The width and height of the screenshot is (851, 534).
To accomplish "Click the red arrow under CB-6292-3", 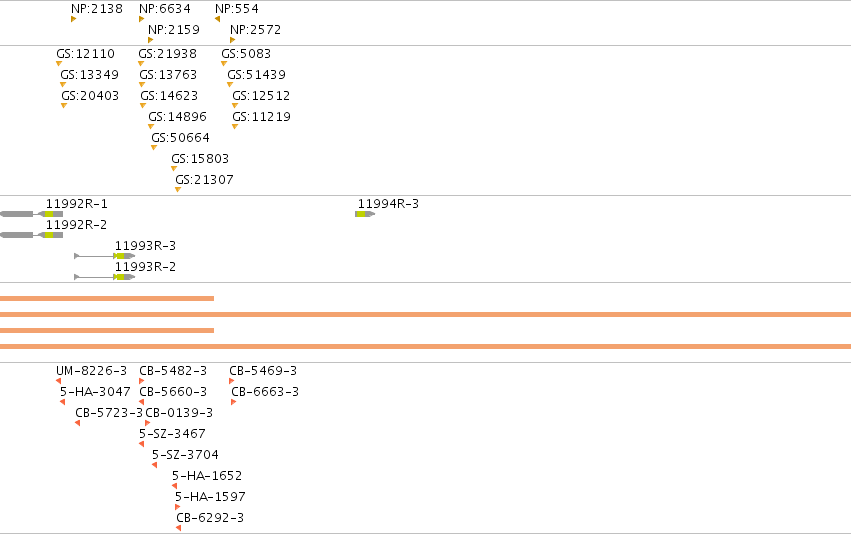I will (x=179, y=528).
